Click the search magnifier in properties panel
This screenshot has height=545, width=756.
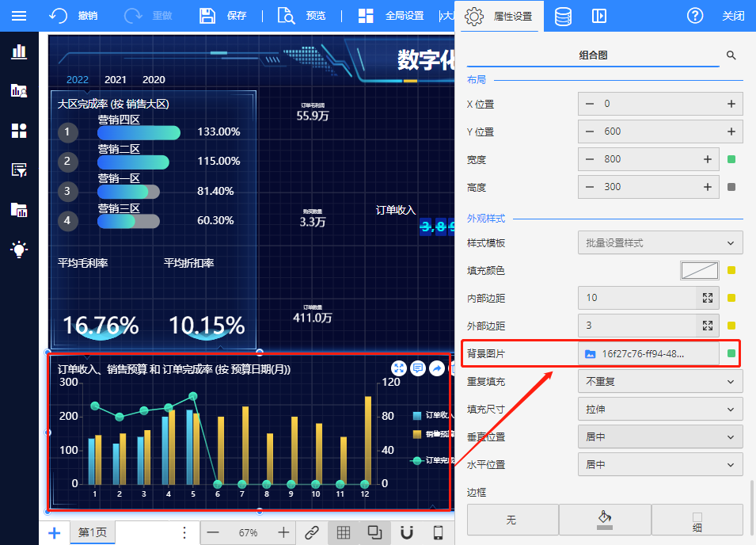pyautogui.click(x=731, y=55)
